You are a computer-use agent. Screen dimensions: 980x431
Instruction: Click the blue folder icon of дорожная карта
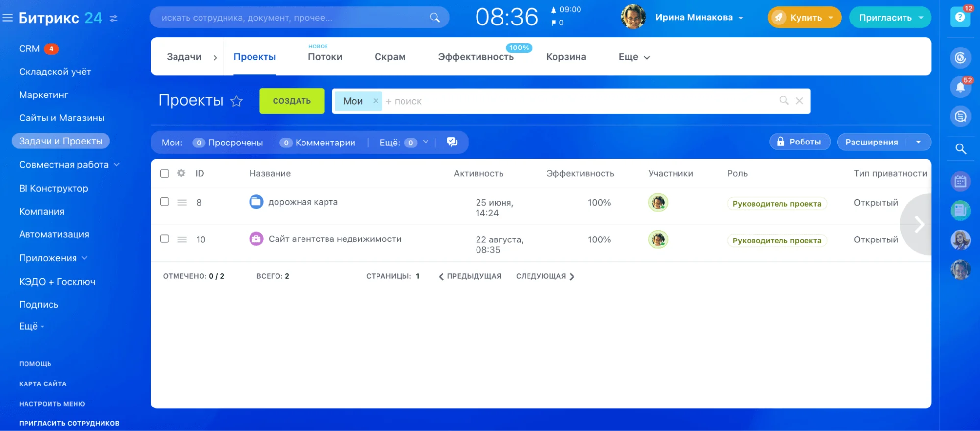[x=256, y=202]
